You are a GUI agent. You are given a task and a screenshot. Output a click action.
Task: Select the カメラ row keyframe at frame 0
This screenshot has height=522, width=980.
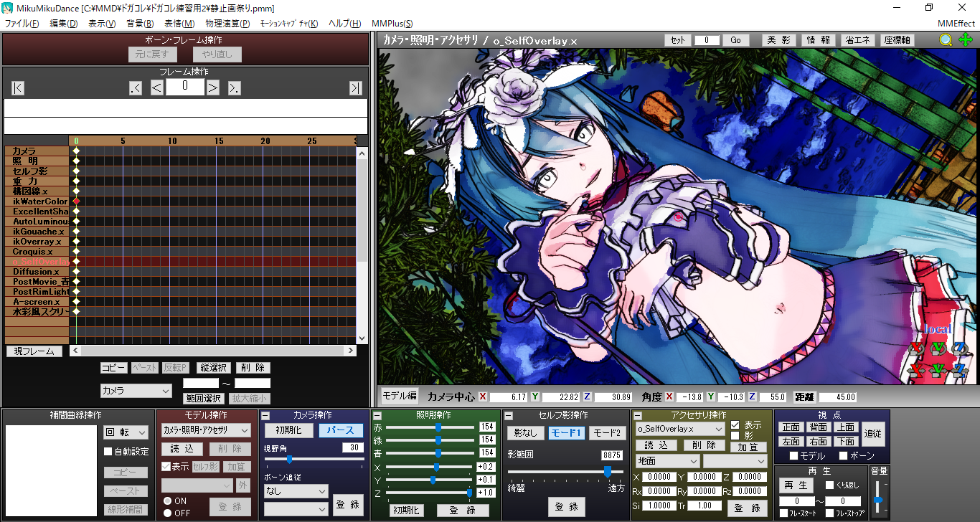[x=76, y=151]
